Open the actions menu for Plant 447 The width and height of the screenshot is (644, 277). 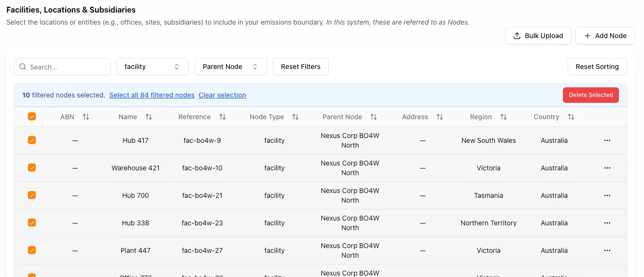[x=607, y=250]
